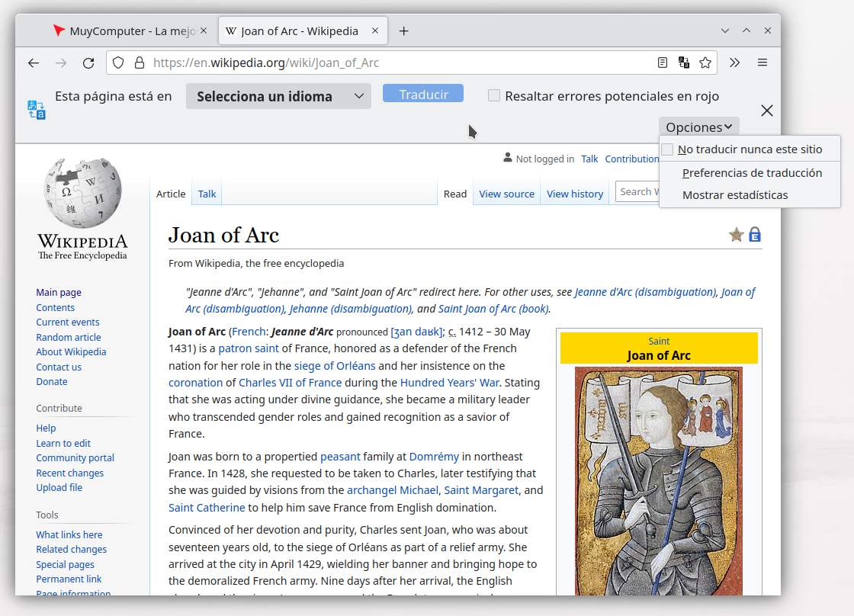This screenshot has height=616, width=854.
Task: Select Preferencias de traducción menu entry
Action: [752, 172]
